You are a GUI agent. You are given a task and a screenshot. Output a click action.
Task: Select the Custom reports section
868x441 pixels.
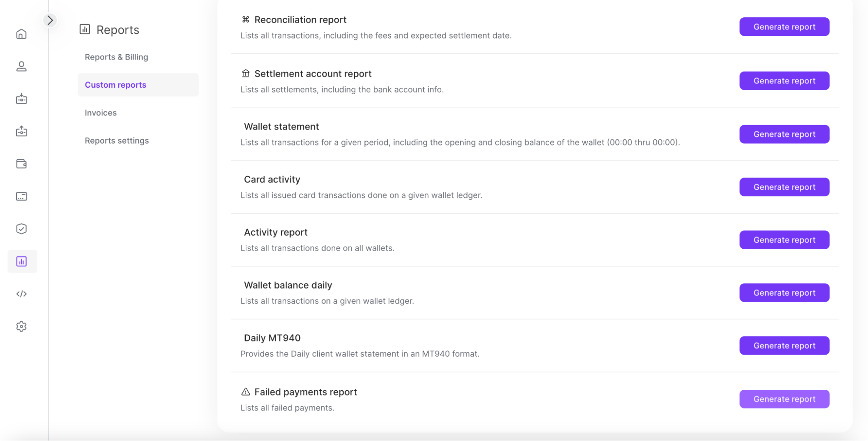click(116, 85)
